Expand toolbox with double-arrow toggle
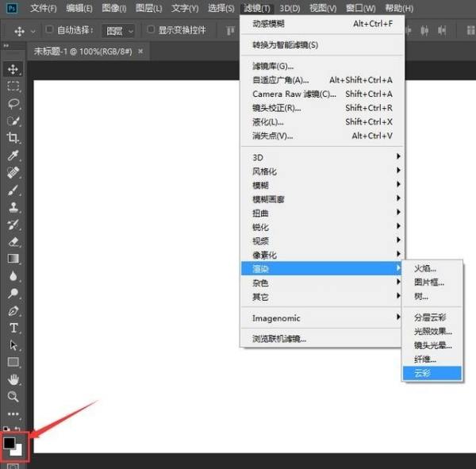 coord(6,45)
